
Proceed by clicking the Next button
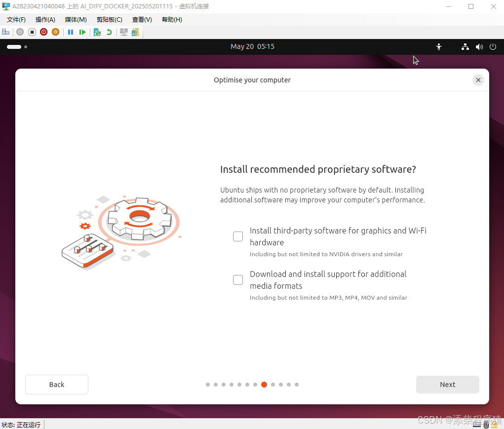(447, 385)
